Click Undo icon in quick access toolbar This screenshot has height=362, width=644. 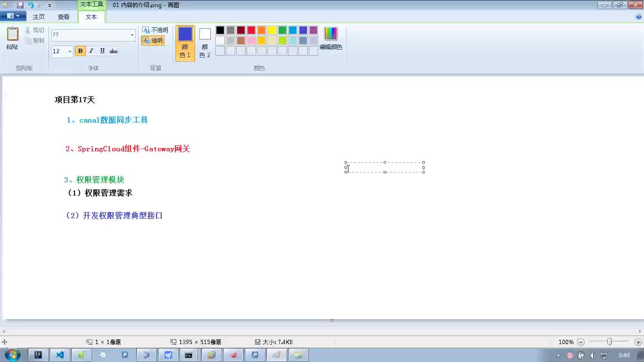pos(31,5)
